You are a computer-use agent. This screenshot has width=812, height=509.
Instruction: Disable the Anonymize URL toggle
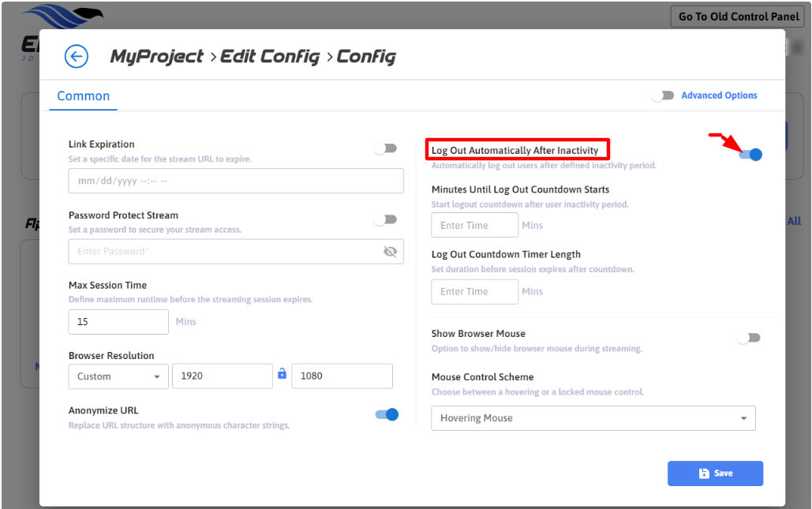click(x=387, y=414)
